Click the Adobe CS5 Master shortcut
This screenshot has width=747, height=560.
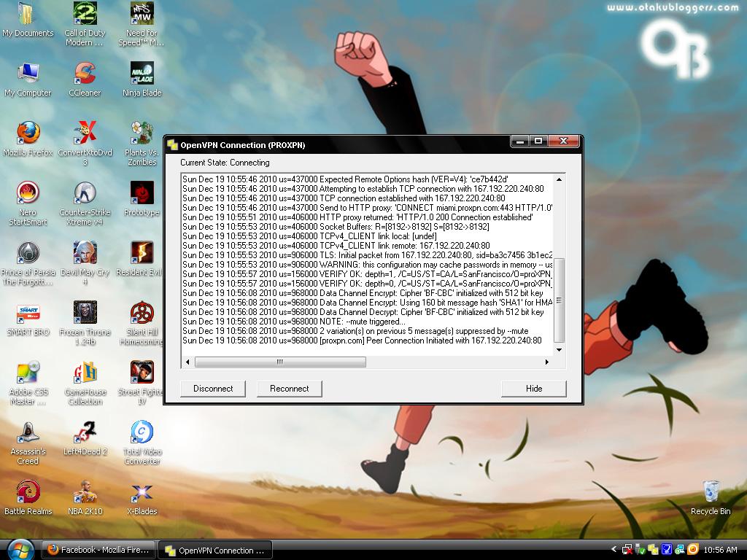pos(28,382)
